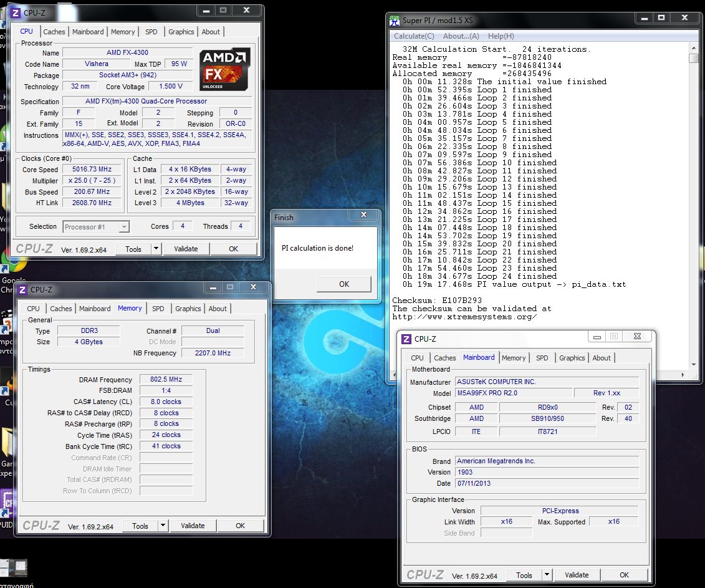
Task: Close the Finish dialog with its X button
Action: click(x=364, y=215)
